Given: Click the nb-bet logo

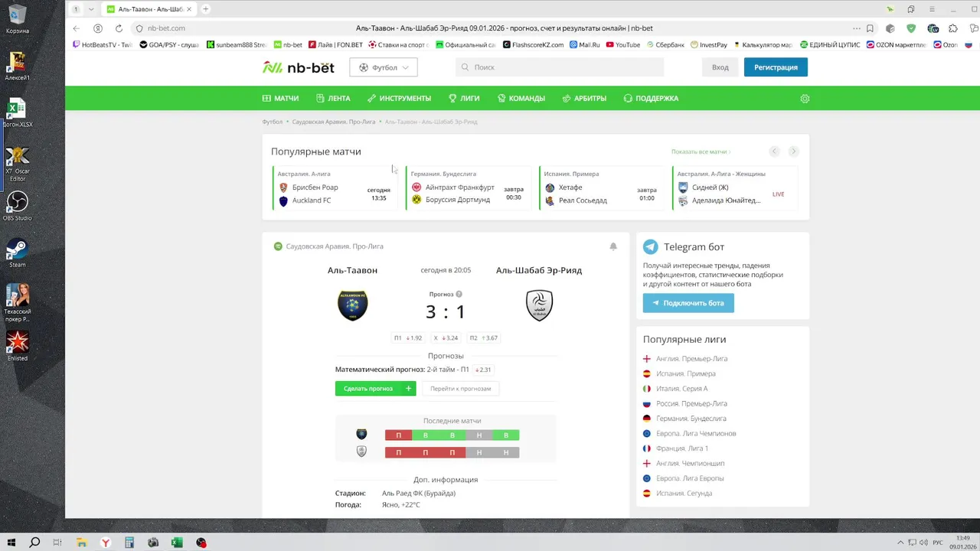Looking at the screenshot, I should 299,67.
